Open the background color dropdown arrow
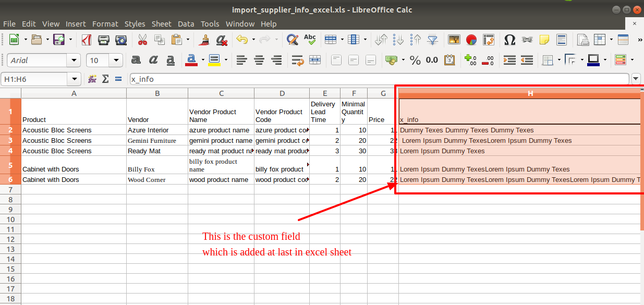The height and width of the screenshot is (305, 644). [225, 60]
